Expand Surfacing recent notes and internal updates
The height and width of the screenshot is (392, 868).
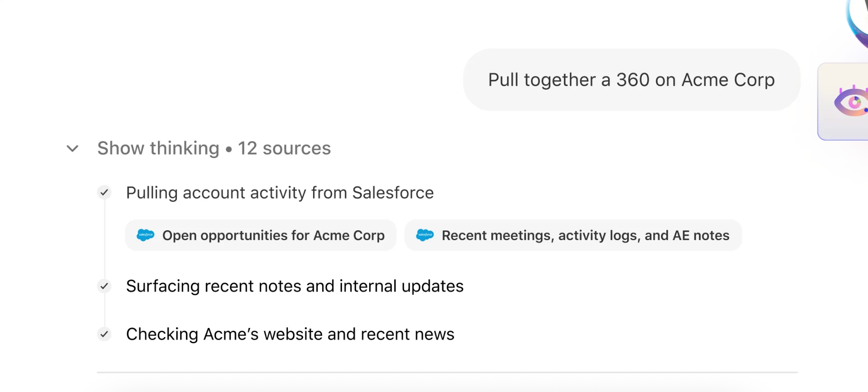point(295,286)
